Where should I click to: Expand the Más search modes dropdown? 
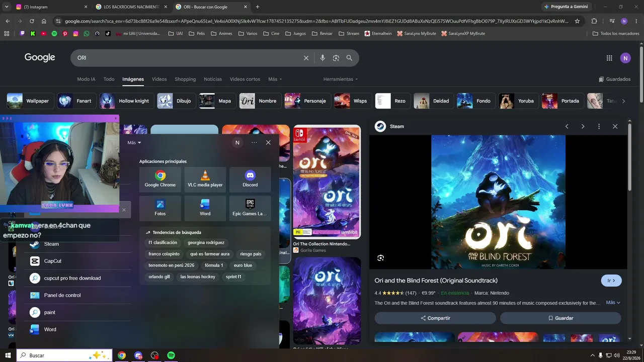point(275,79)
